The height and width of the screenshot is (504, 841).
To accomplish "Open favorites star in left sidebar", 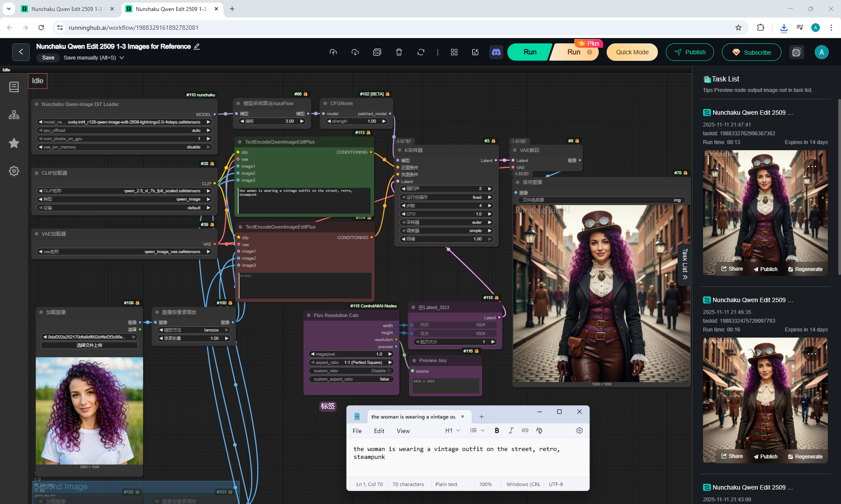I will coord(14,143).
